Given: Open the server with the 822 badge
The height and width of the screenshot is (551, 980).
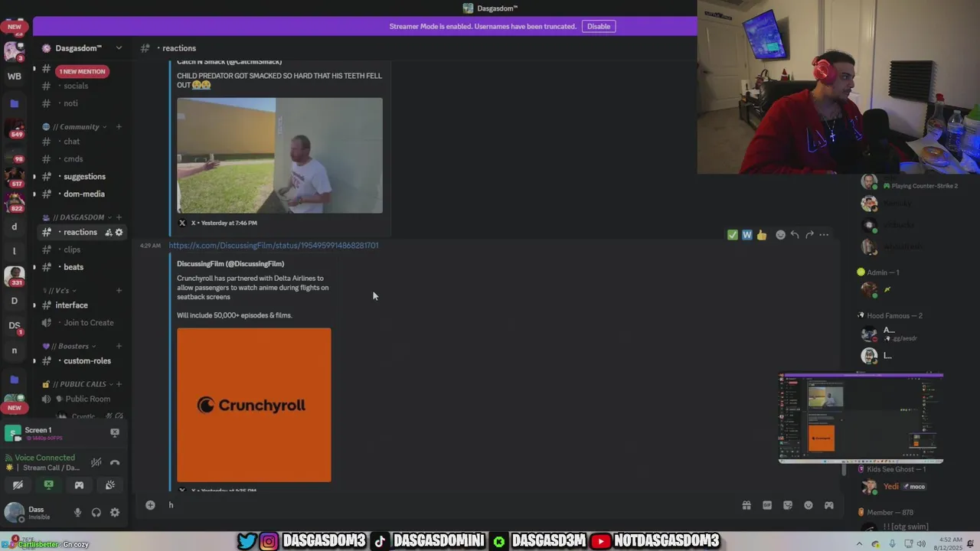Looking at the screenshot, I should click(14, 201).
